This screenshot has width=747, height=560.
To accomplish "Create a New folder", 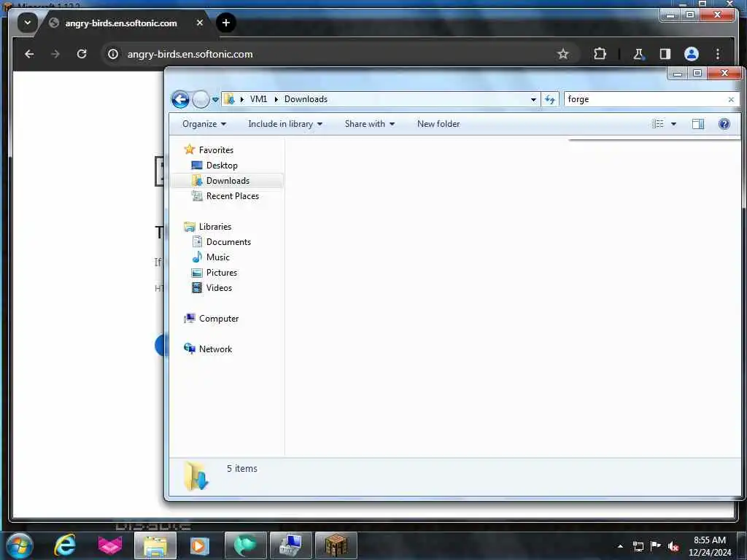I will [x=438, y=124].
